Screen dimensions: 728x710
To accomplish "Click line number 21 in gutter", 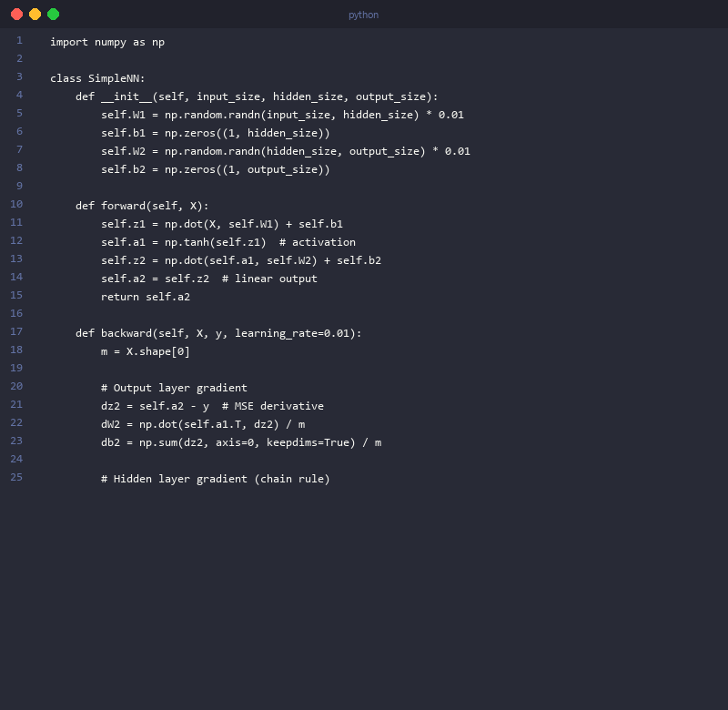I will click(x=16, y=404).
